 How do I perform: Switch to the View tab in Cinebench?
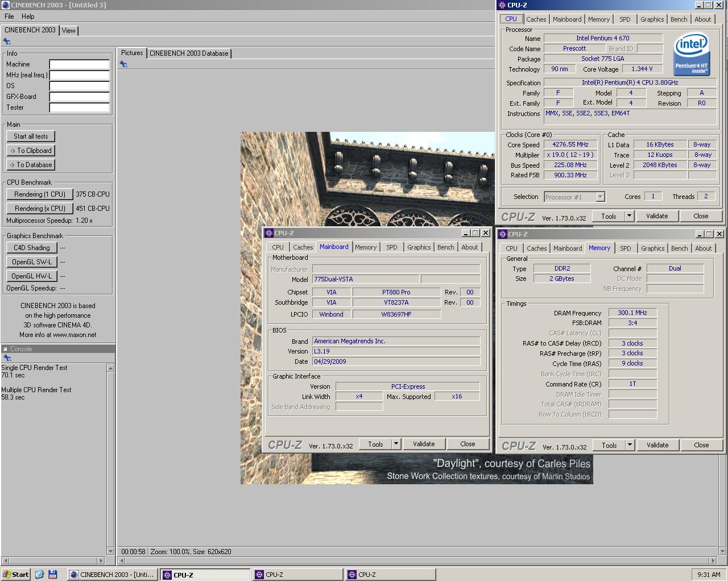(69, 31)
